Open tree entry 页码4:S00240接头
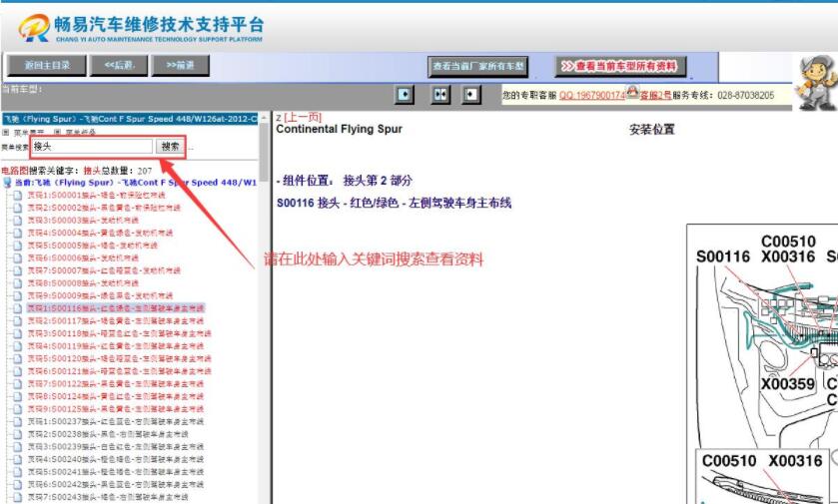The height and width of the screenshot is (504, 838). pyautogui.click(x=116, y=459)
